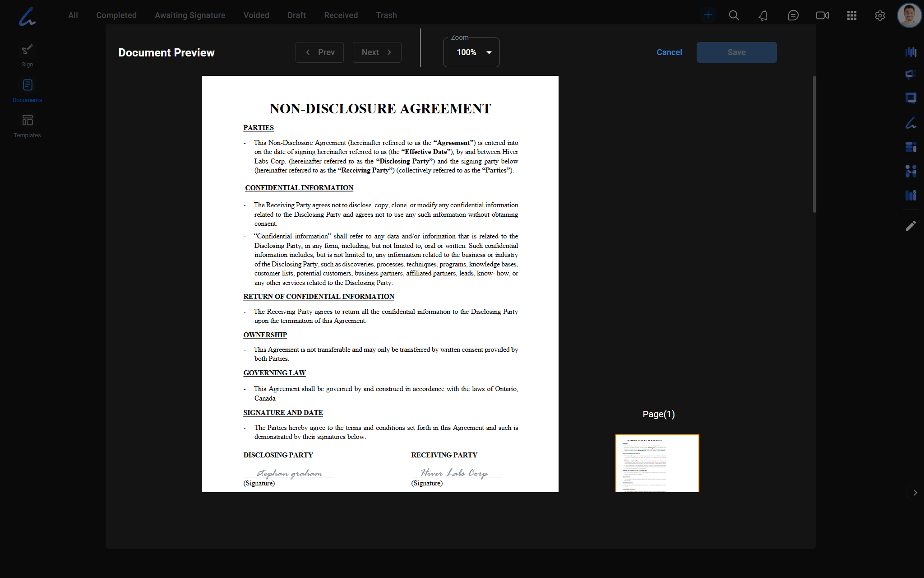Switch to the Completed tab

(x=116, y=15)
